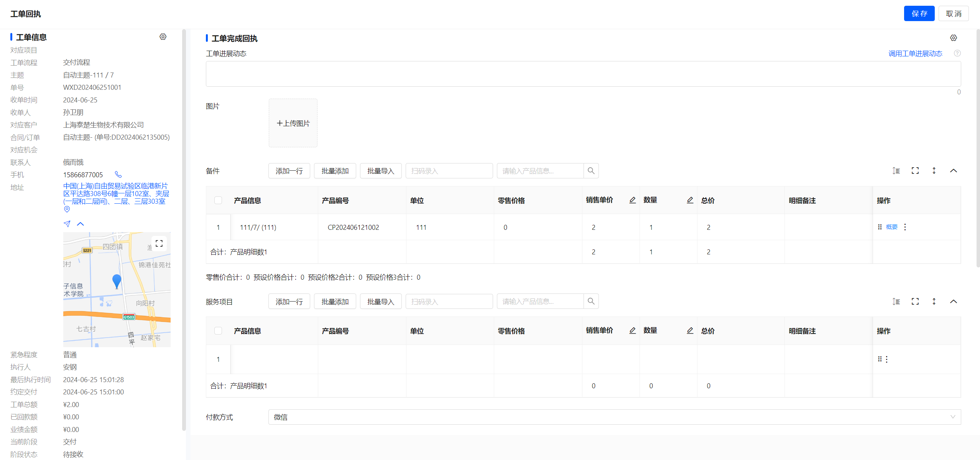Click the 上传图片 upload box
The width and height of the screenshot is (980, 460).
click(293, 123)
